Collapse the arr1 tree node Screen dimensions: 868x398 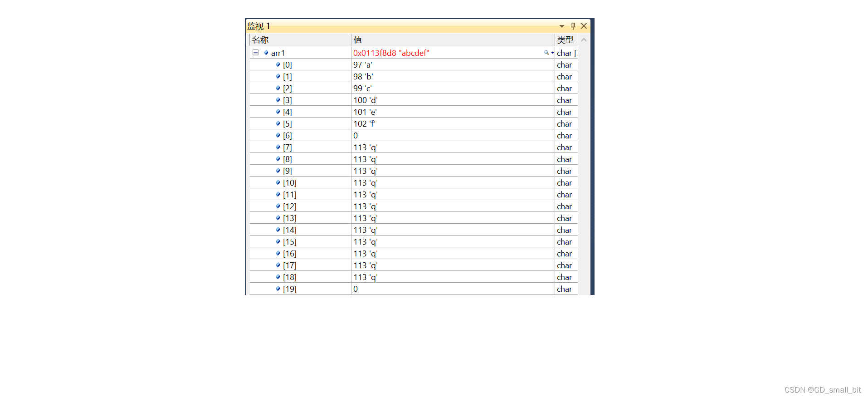pyautogui.click(x=256, y=53)
